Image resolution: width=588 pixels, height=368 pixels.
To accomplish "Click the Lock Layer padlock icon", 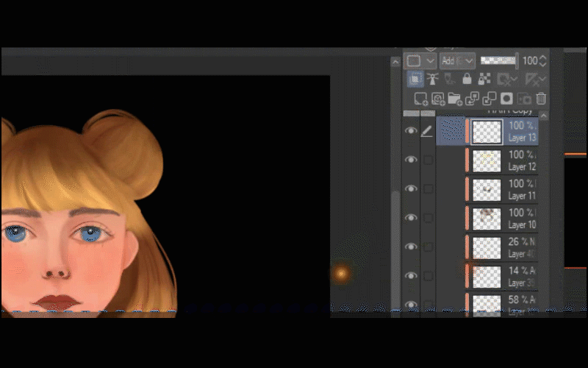I will 467,79.
